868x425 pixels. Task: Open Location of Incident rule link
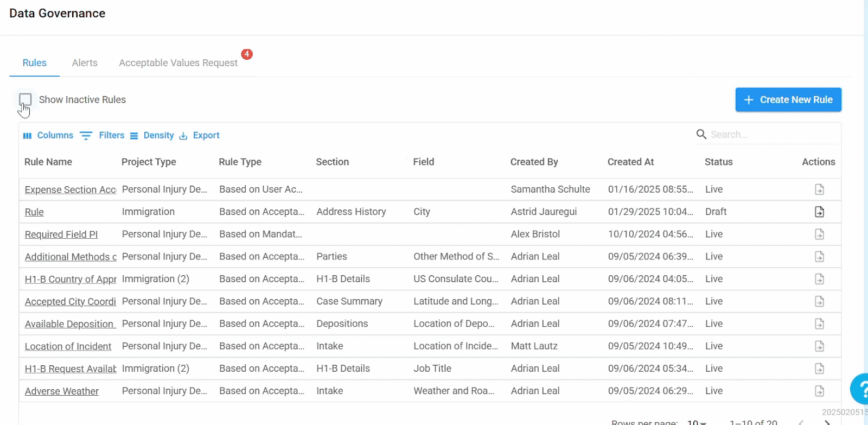coord(68,346)
